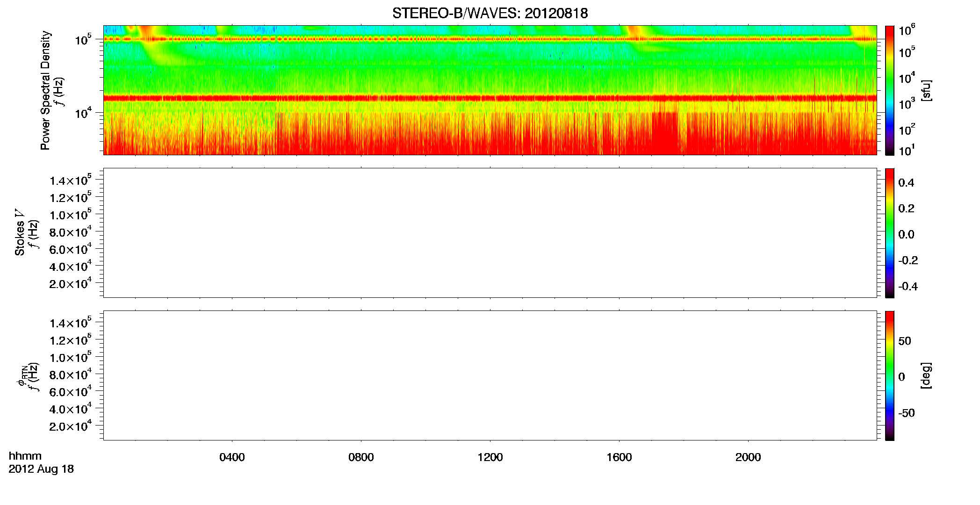Click 2.0×10^4 tick on phi RTN axis
Viewport: 980px width, 505px height.
pyautogui.click(x=71, y=426)
